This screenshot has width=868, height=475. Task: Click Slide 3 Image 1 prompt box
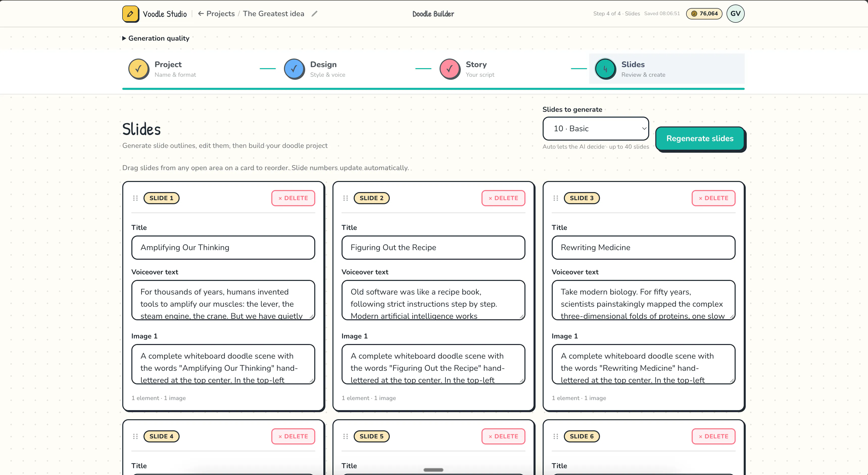[x=643, y=364]
